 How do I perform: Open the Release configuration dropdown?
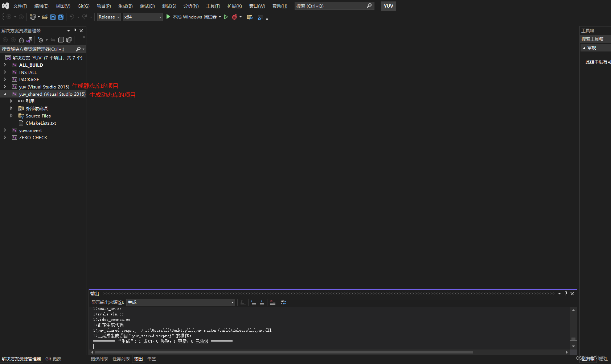(109, 17)
